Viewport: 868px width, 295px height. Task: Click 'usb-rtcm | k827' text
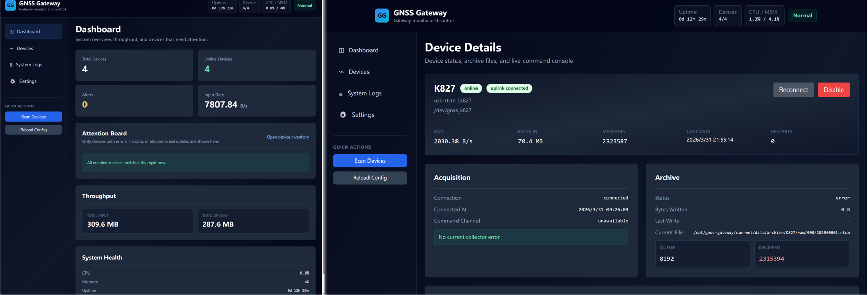click(453, 101)
